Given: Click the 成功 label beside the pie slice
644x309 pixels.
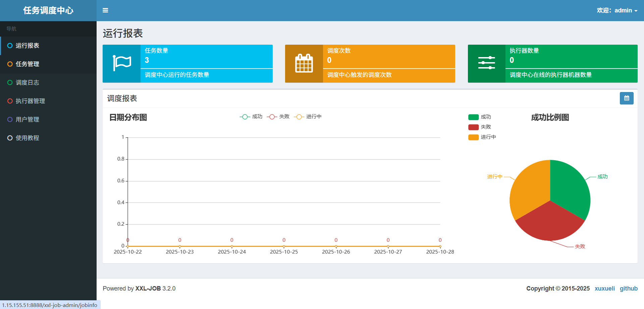Looking at the screenshot, I should (602, 177).
